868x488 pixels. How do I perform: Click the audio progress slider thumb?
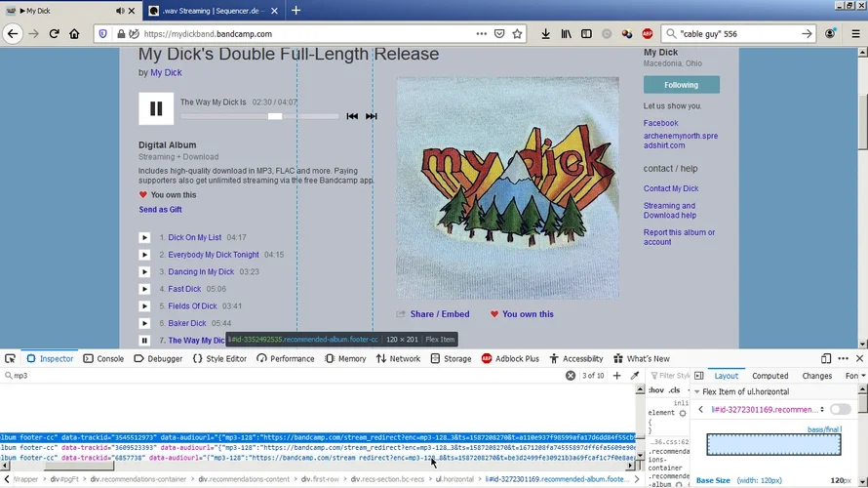(275, 116)
